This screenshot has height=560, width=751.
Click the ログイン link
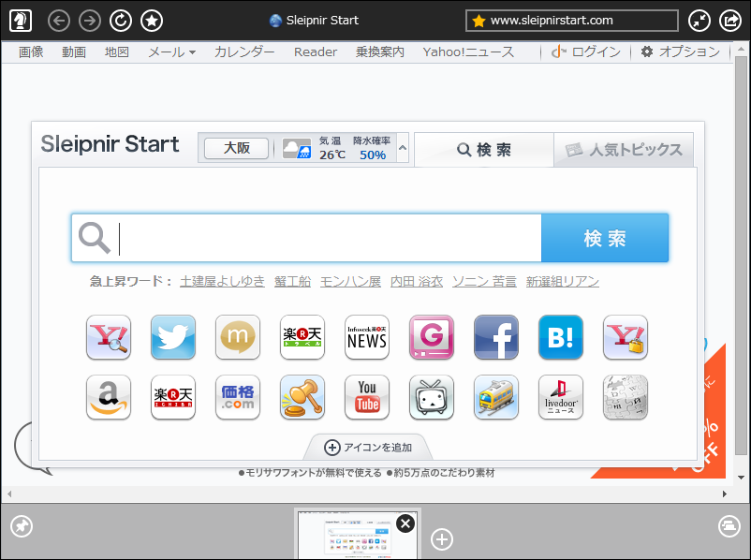pyautogui.click(x=586, y=52)
